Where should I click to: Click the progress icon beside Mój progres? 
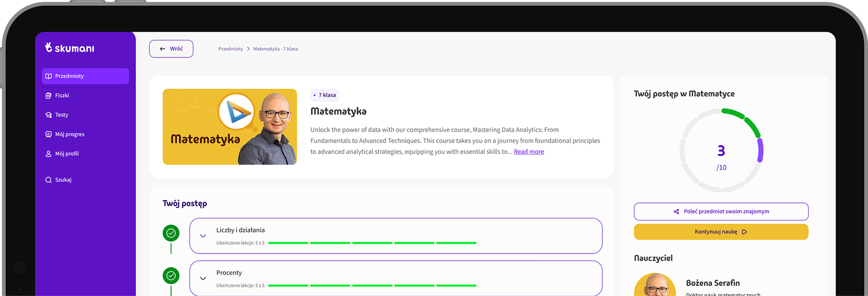(x=49, y=135)
